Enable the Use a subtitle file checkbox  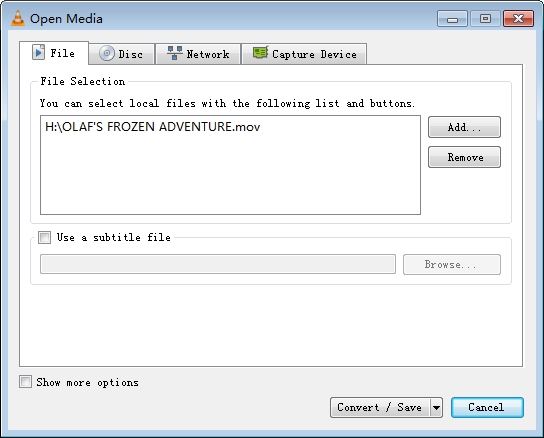click(44, 237)
